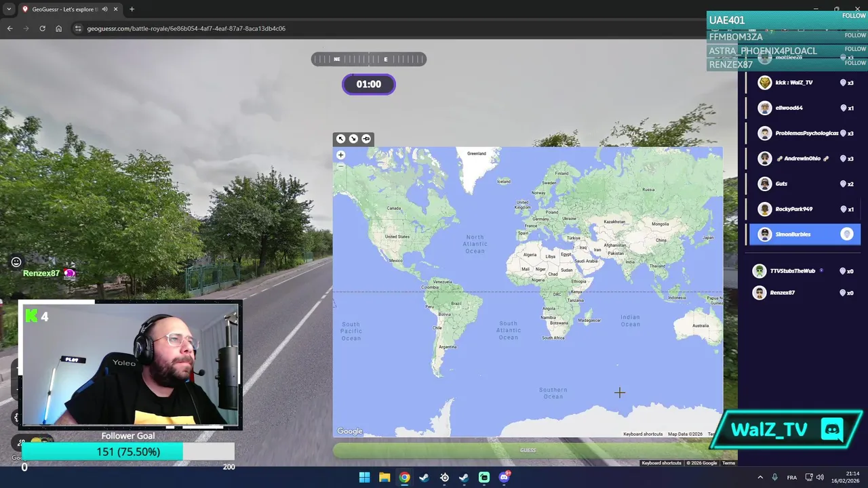This screenshot has width=868, height=488.
Task: Select player kick : WalZ_TV
Action: point(806,83)
